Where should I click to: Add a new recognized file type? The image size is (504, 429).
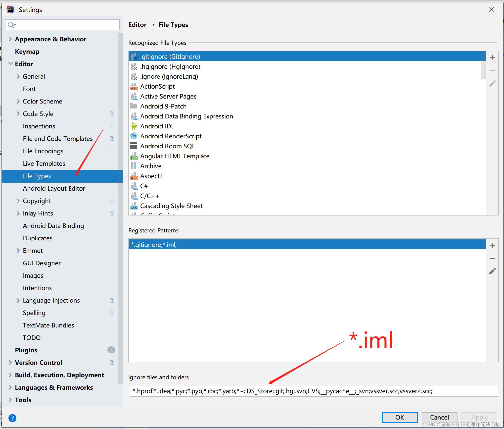[x=492, y=58]
